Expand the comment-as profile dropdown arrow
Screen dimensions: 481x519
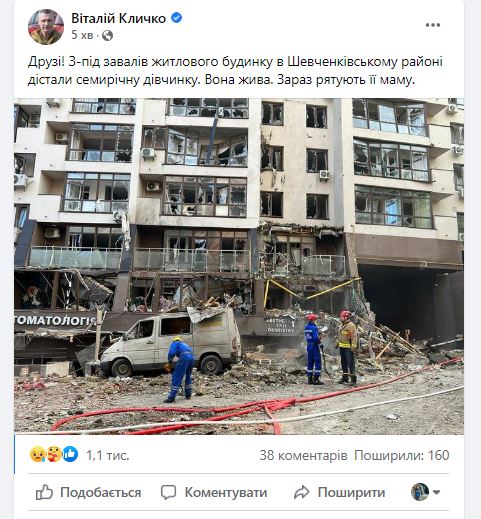click(x=436, y=492)
